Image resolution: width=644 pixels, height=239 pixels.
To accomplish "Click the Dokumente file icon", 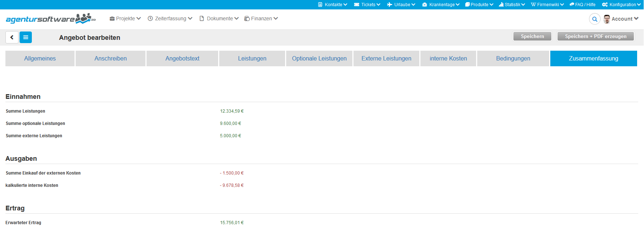I will (202, 18).
